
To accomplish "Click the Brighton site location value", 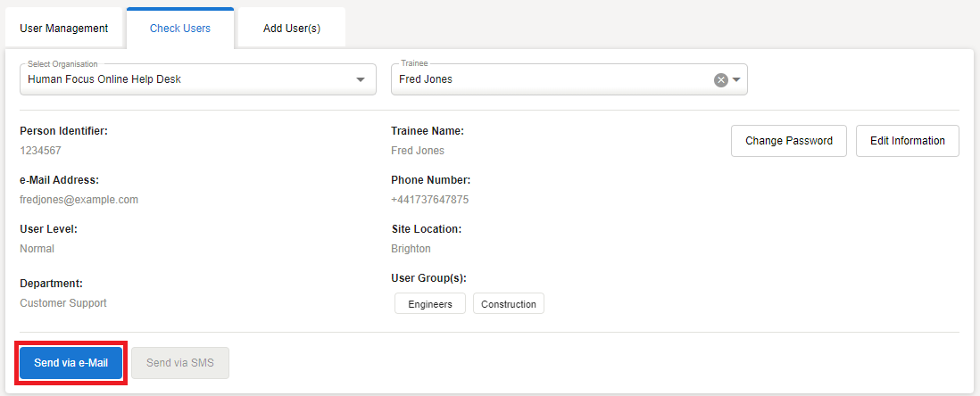I will [x=411, y=249].
